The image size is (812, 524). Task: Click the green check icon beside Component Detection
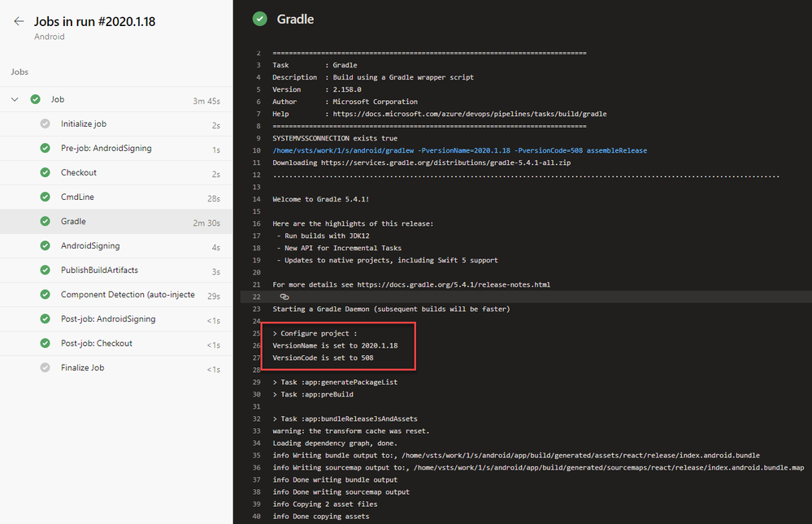45,294
